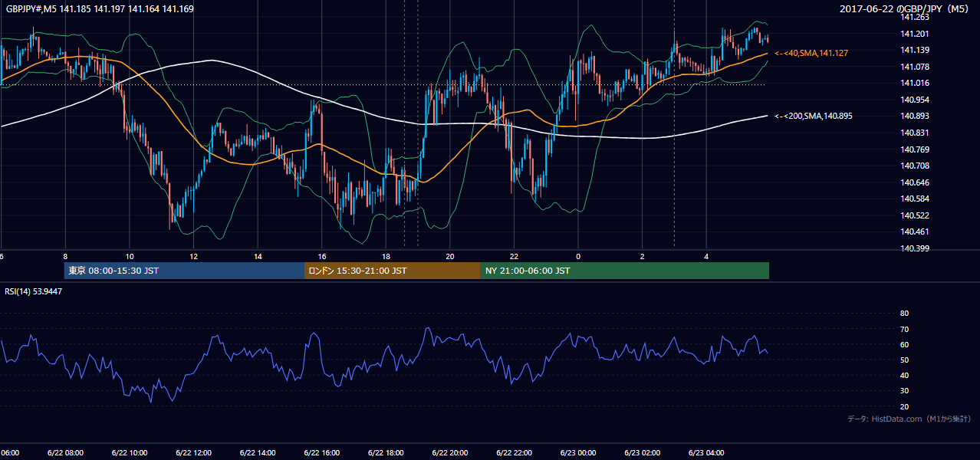Click RSI level 70 on the axis
The image size is (980, 460).
pyautogui.click(x=904, y=329)
